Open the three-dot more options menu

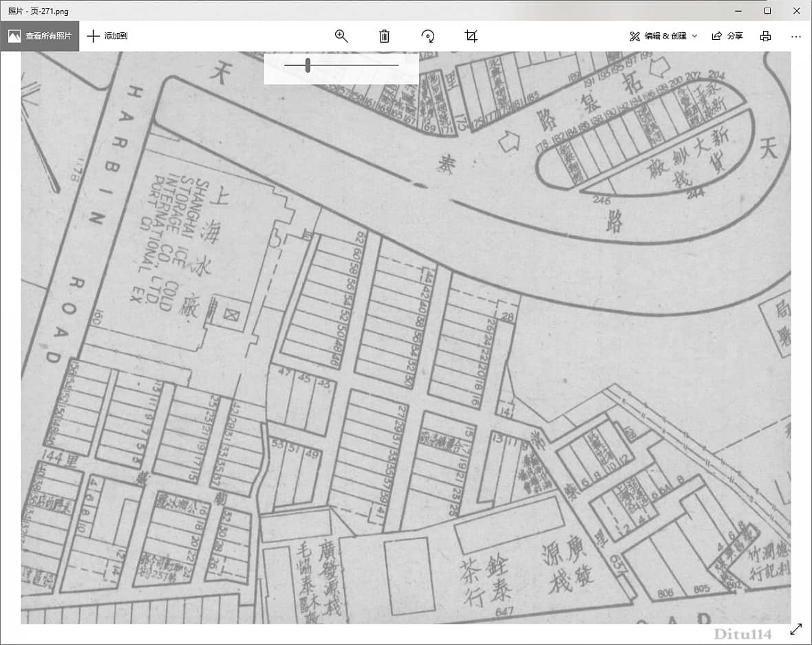pyautogui.click(x=796, y=36)
